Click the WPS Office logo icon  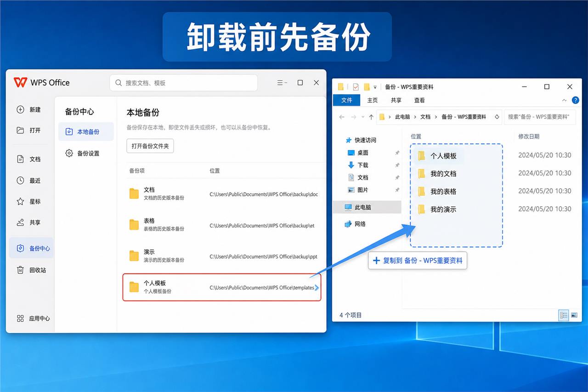coord(20,82)
